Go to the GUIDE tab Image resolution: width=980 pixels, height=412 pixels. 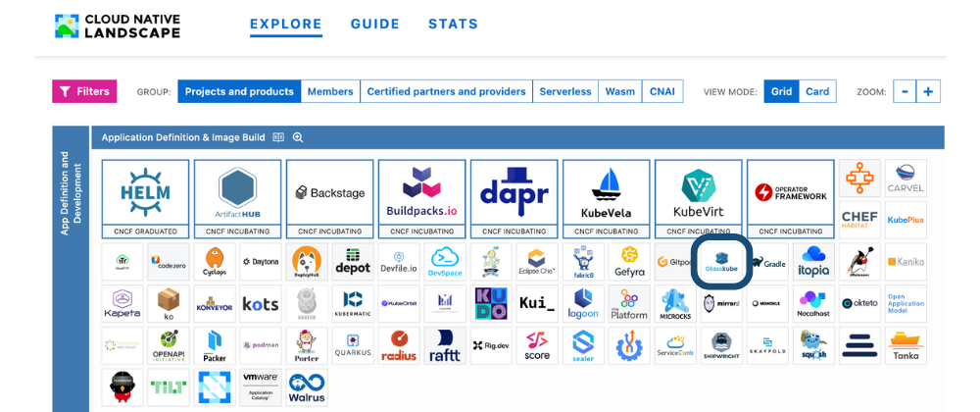[375, 25]
